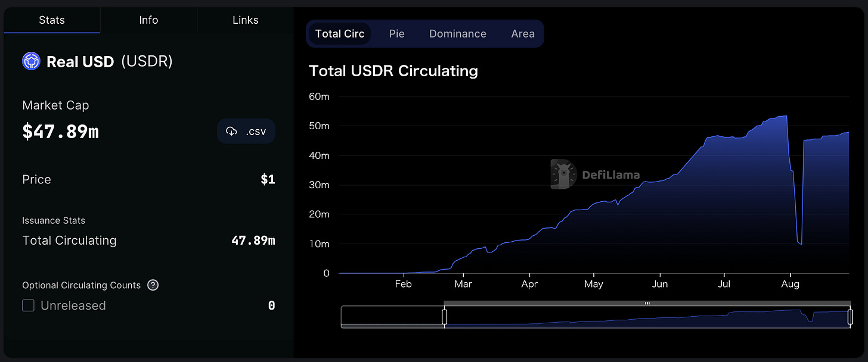Screen dimensions: 868x362
Task: Click the Optional Circulating Counts label
Action: pos(82,285)
